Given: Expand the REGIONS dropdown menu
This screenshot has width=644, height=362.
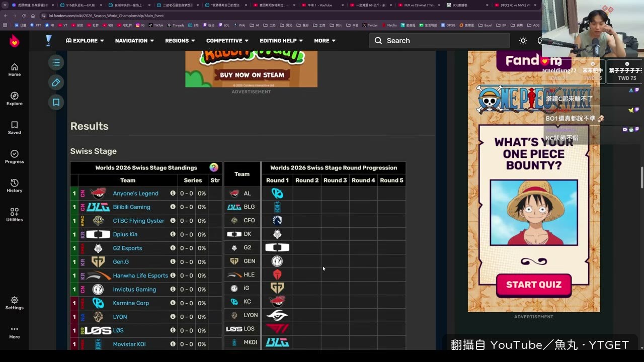Looking at the screenshot, I should tap(180, 41).
